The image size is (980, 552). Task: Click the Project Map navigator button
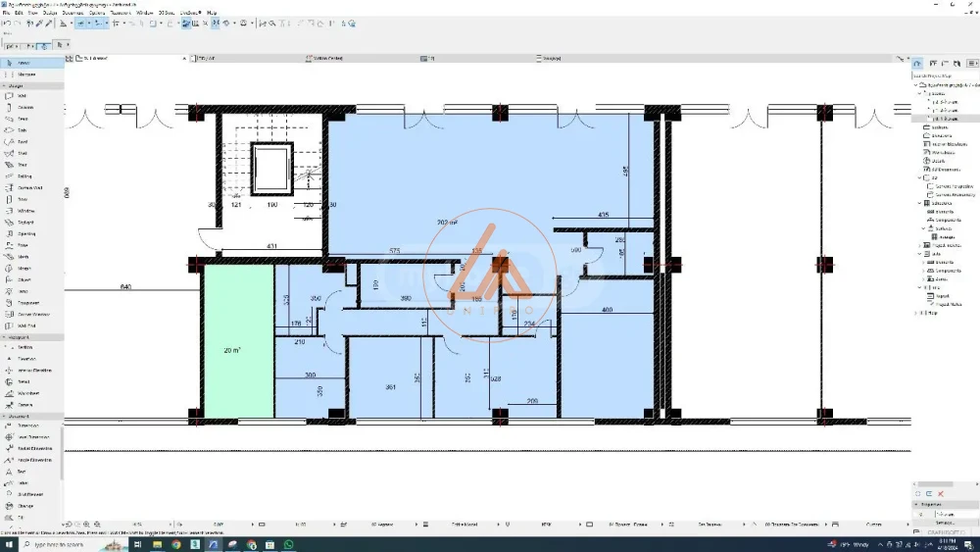click(x=918, y=63)
